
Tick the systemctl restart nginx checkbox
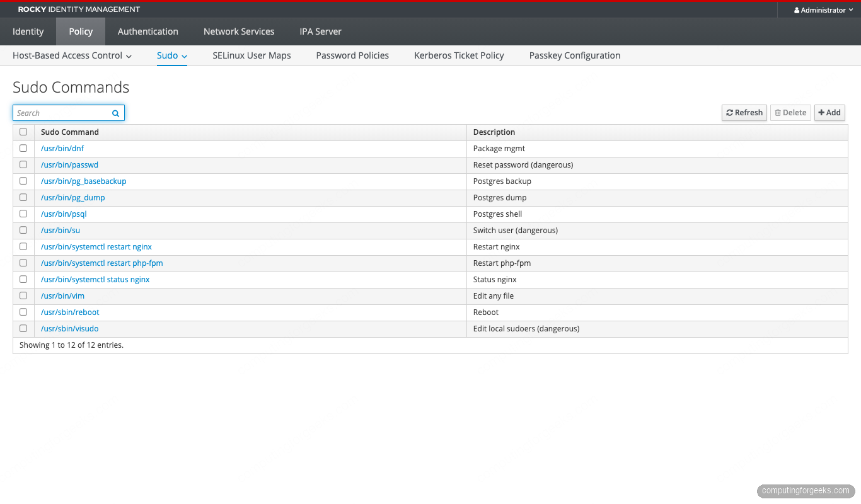point(23,246)
